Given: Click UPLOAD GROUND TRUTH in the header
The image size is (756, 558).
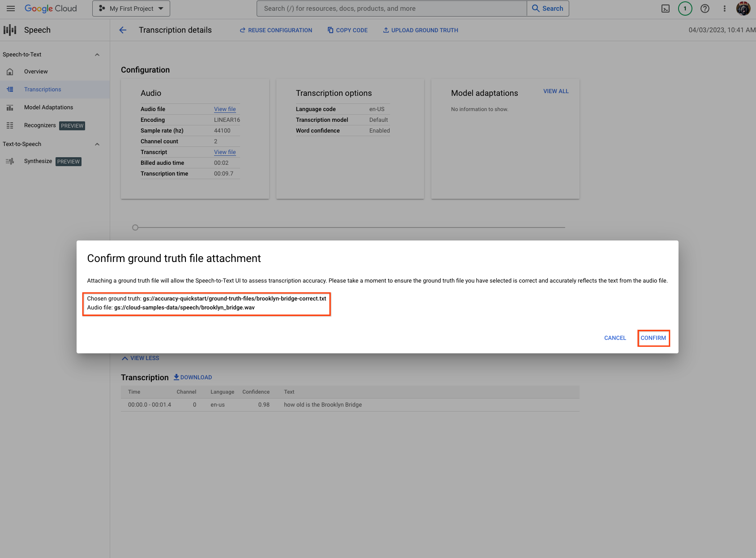Looking at the screenshot, I should pos(420,30).
